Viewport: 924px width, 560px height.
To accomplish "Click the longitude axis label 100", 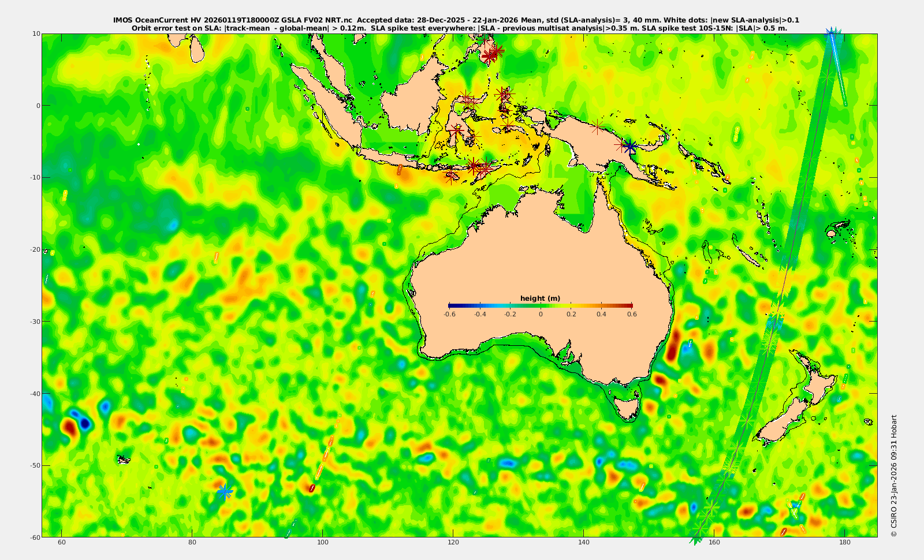I will pos(323,543).
